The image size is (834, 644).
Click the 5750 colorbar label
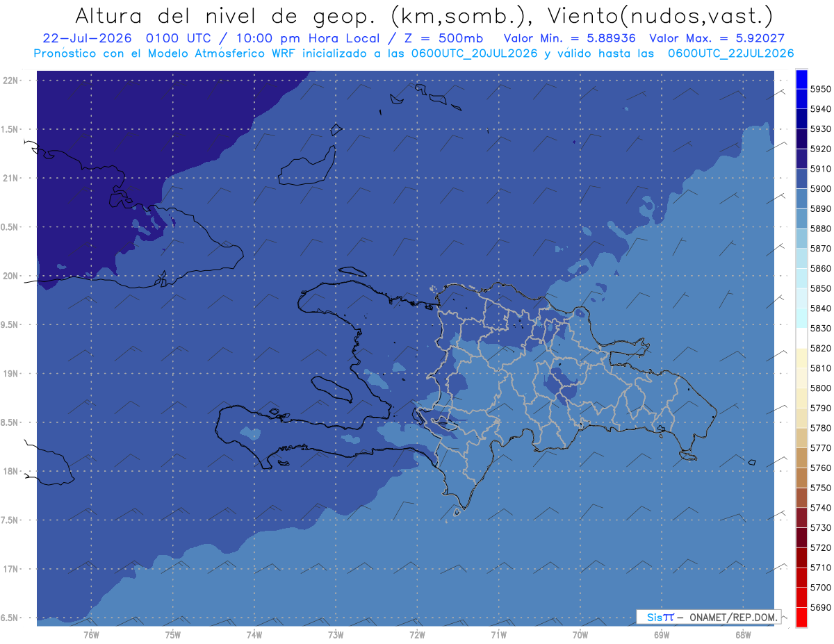[x=820, y=487]
